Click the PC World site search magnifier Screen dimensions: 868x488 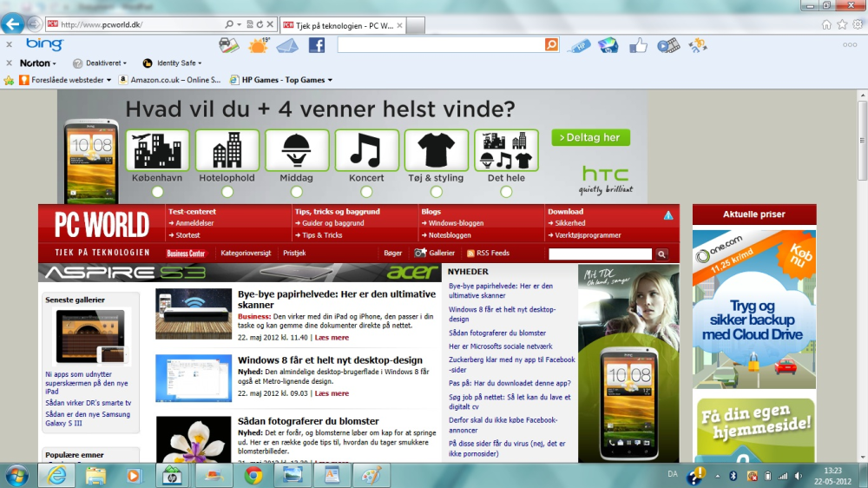click(661, 254)
